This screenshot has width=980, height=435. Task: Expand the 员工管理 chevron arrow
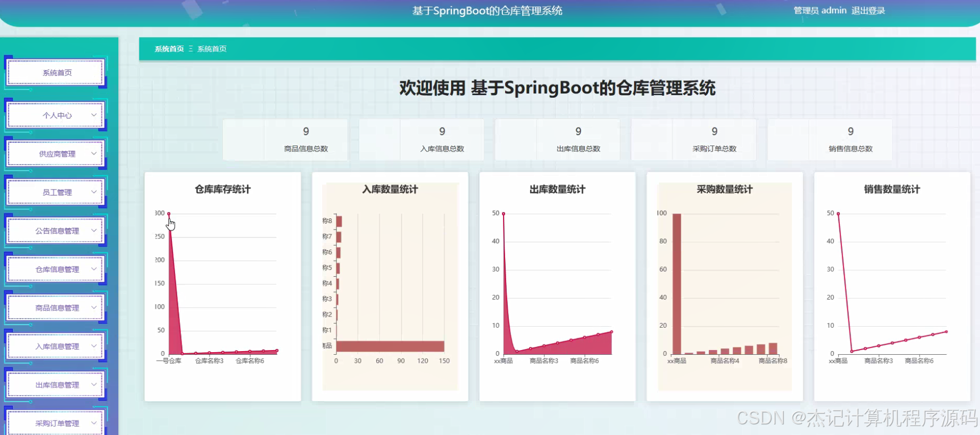coord(94,192)
